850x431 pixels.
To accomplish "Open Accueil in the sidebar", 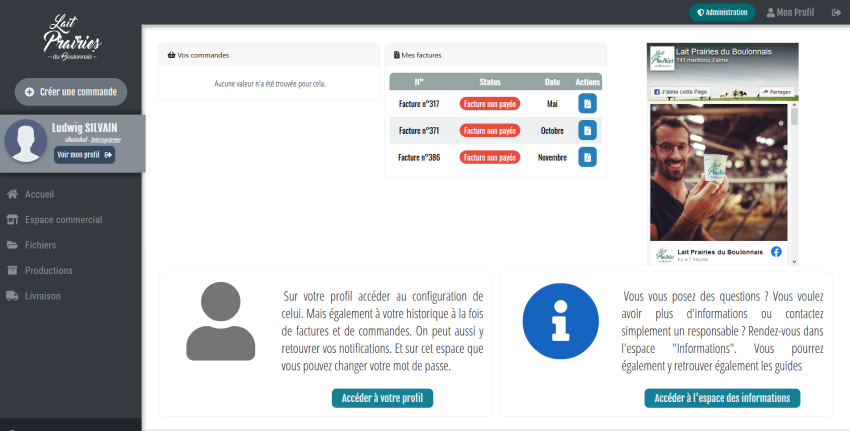I will click(x=40, y=194).
